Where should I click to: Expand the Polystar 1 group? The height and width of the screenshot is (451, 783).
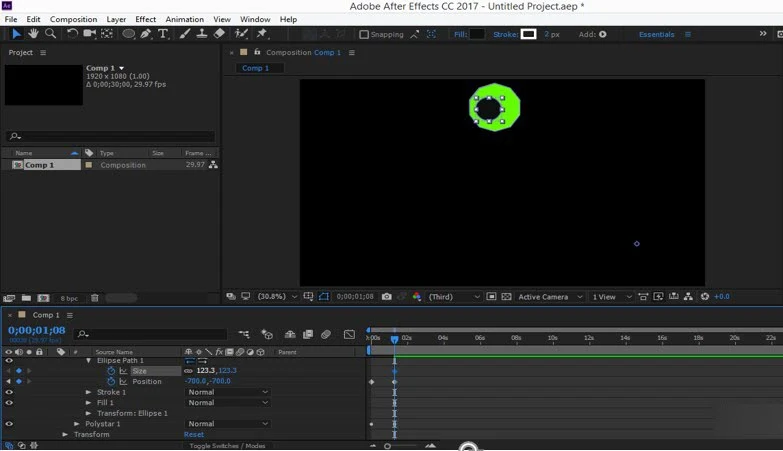pos(76,424)
